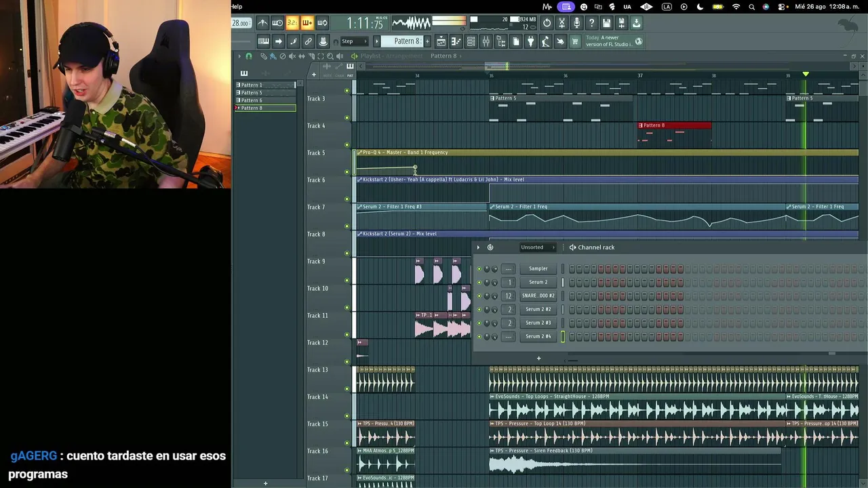Click the scissors cut icon
The width and height of the screenshot is (868, 488).
(561, 23)
